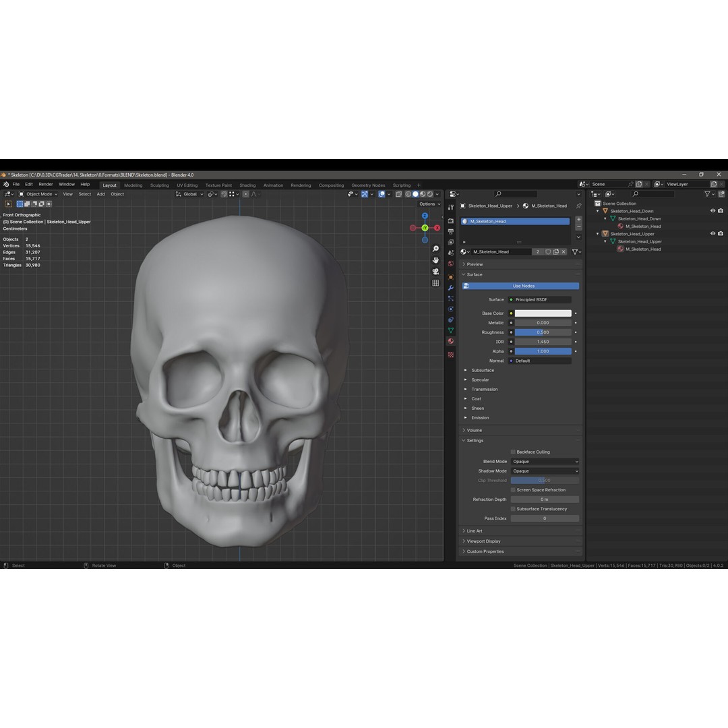
Task: Pin the properties editor context
Action: coord(578,206)
